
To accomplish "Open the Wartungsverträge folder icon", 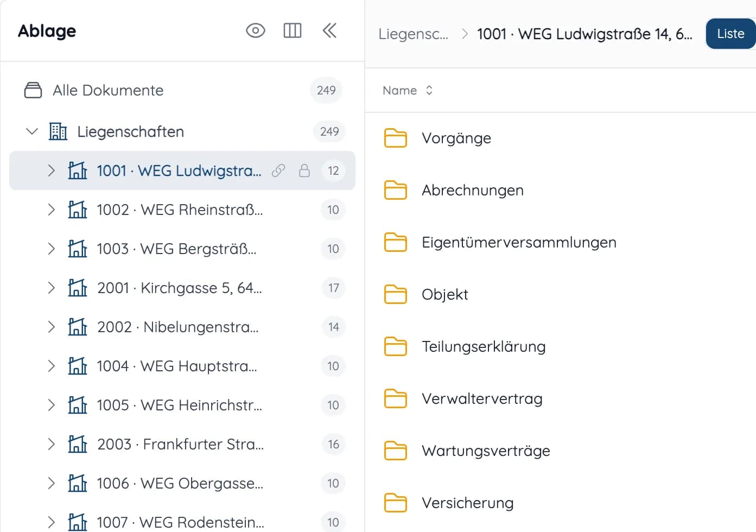I will (x=396, y=451).
